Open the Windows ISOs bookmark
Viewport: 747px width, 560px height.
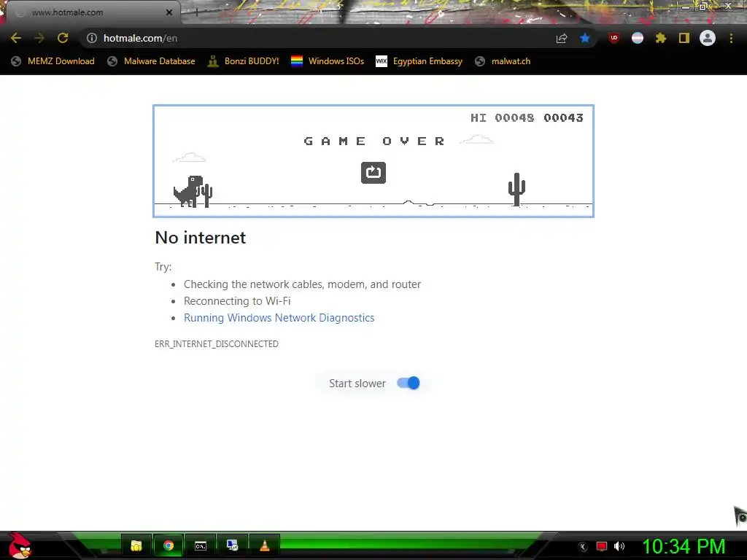click(x=328, y=61)
